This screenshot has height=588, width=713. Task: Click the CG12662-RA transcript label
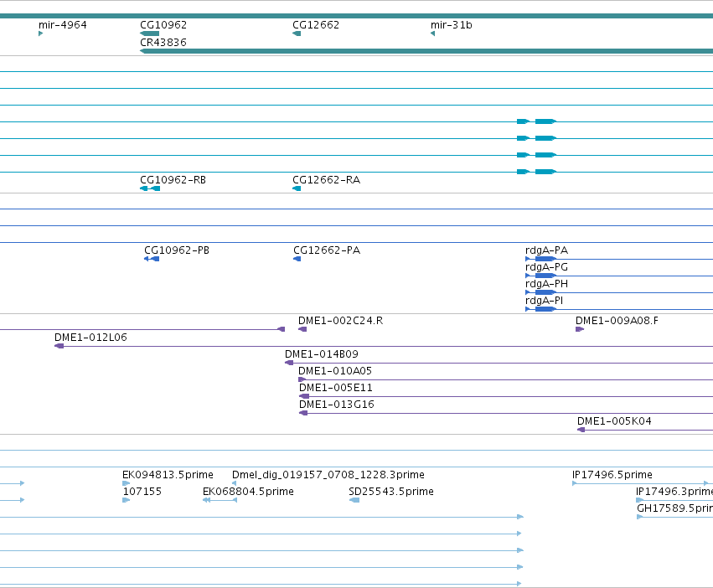pos(326,180)
